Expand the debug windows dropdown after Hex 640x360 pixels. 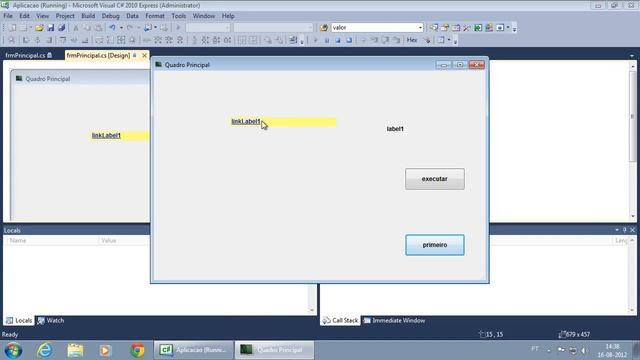point(449,40)
